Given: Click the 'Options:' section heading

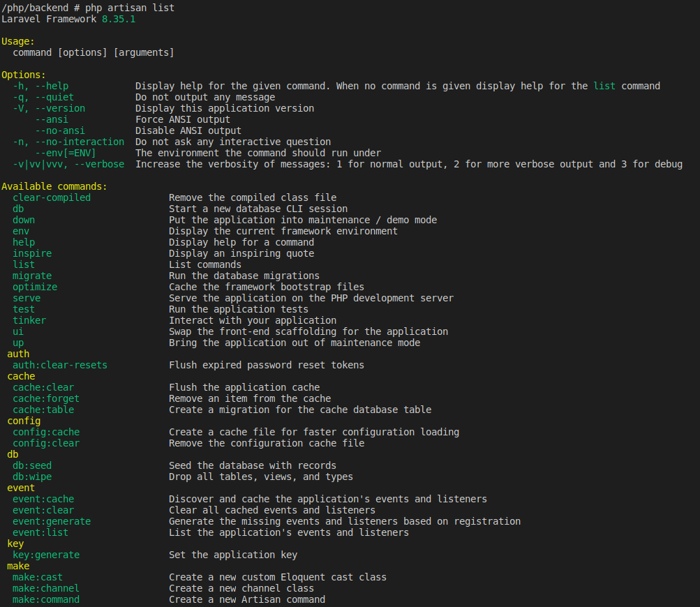Looking at the screenshot, I should (24, 75).
